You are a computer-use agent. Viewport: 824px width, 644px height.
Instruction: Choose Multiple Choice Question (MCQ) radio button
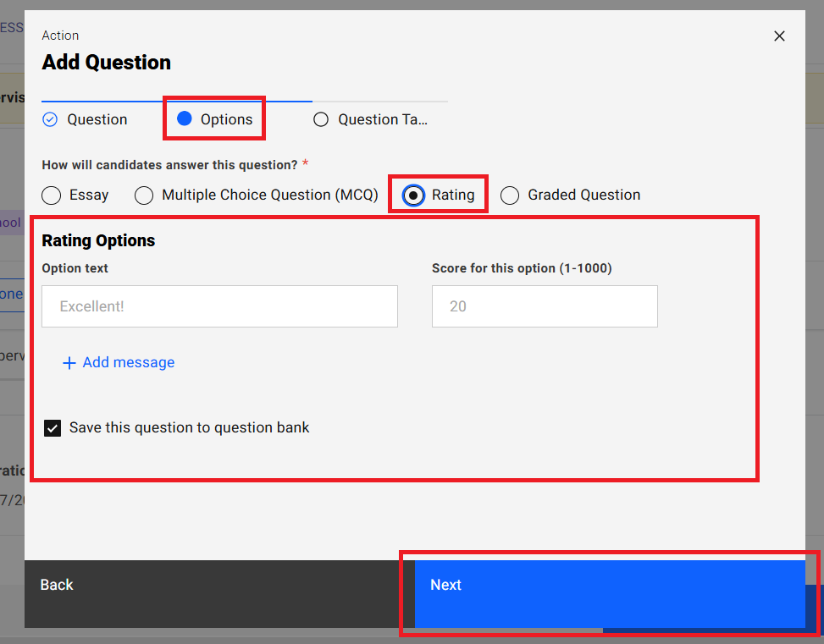pos(145,195)
